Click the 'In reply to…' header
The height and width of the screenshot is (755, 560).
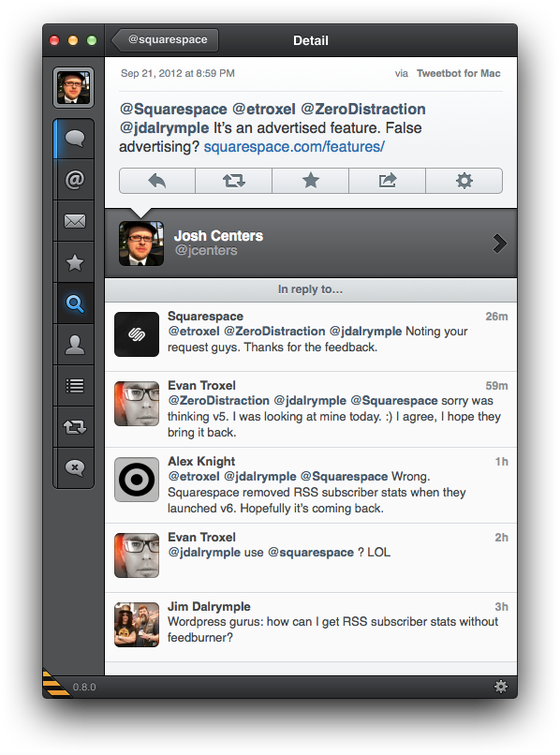pyautogui.click(x=311, y=289)
